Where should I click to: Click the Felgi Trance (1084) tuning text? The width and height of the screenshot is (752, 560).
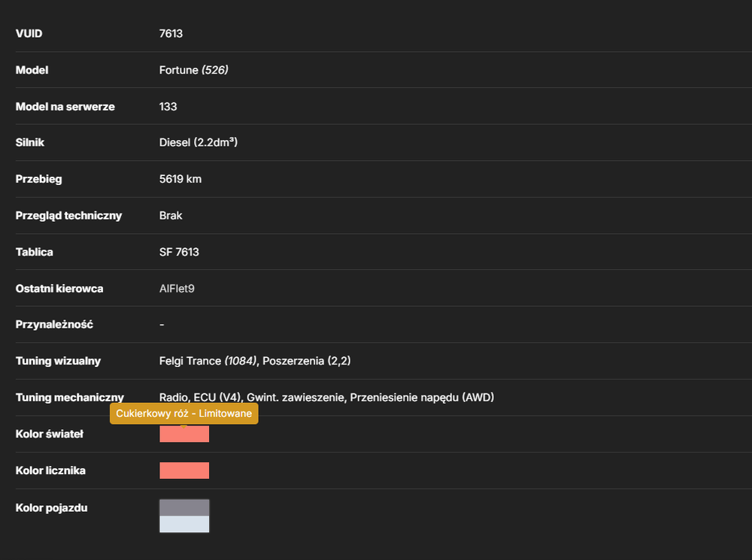tap(208, 361)
